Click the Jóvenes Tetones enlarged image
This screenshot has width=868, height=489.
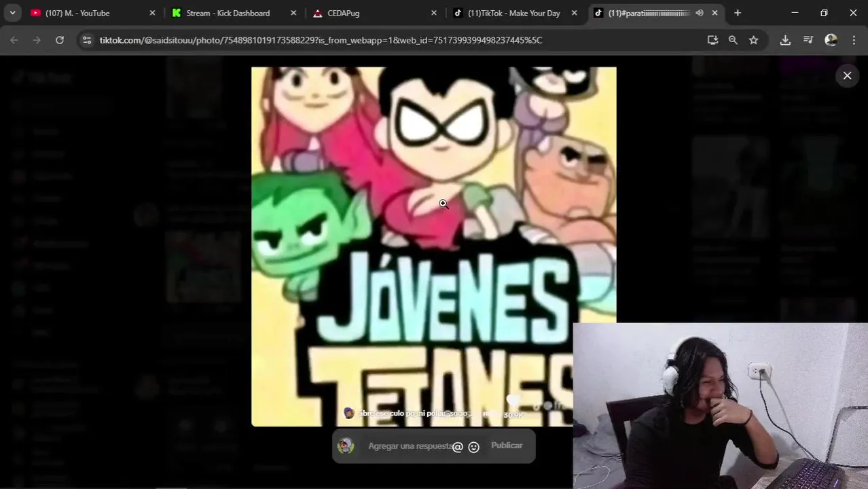434,247
